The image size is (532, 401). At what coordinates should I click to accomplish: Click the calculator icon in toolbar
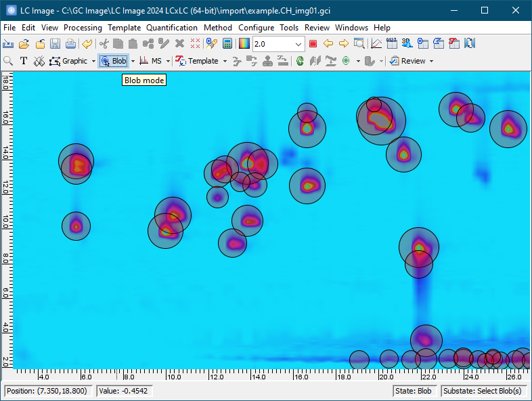coord(228,44)
